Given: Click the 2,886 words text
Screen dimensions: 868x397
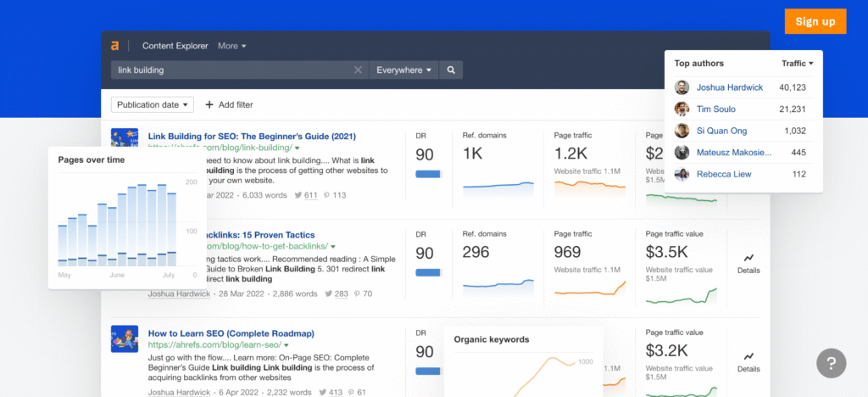Looking at the screenshot, I should coord(295,294).
